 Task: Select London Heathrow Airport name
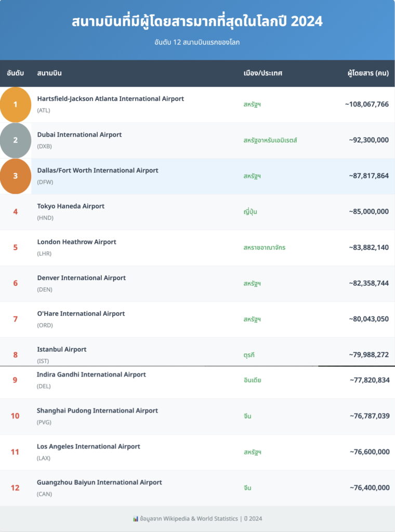click(76, 242)
